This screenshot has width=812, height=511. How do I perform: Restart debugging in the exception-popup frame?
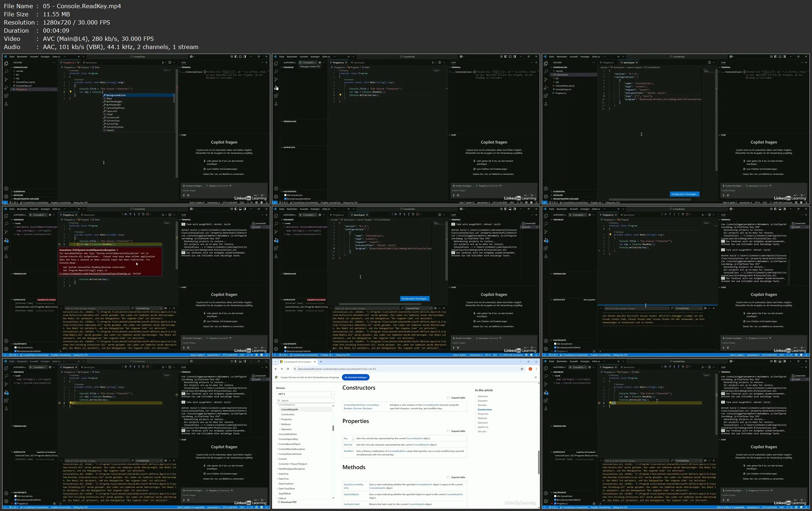(x=143, y=214)
